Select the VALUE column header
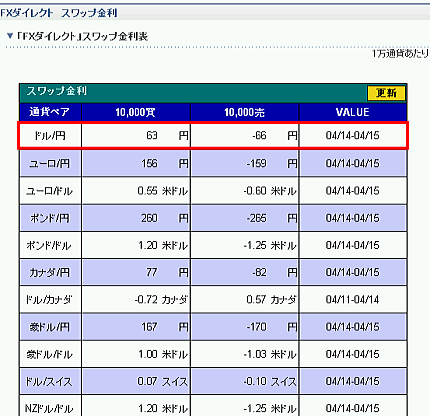Image resolution: width=430 pixels, height=416 pixels. (x=353, y=112)
